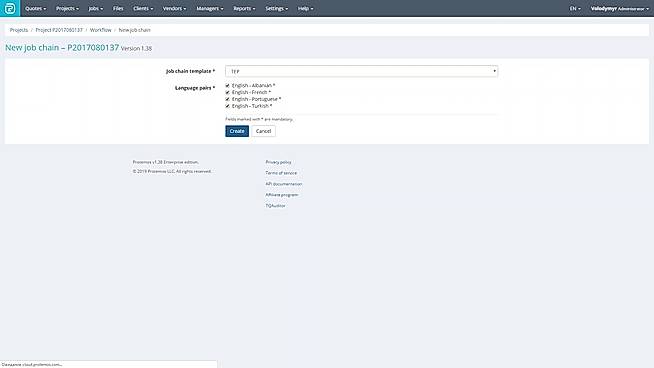This screenshot has width=654, height=368.
Task: Click the Cancel button
Action: pos(263,131)
